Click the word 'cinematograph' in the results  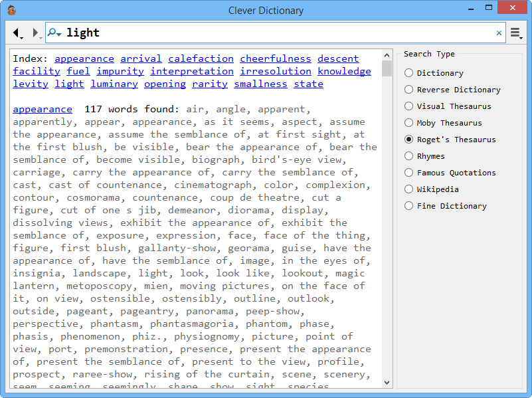[213, 185]
